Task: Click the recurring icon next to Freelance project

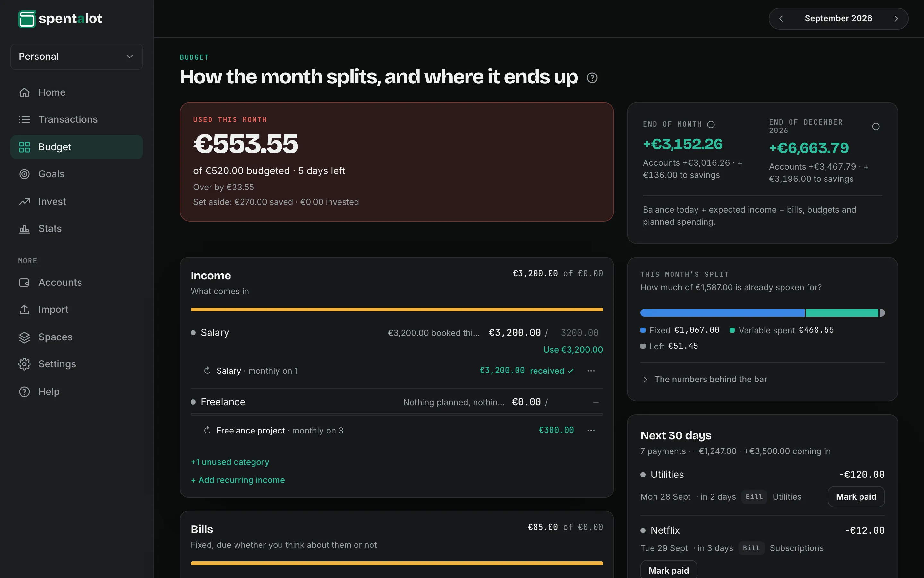Action: [x=207, y=430]
